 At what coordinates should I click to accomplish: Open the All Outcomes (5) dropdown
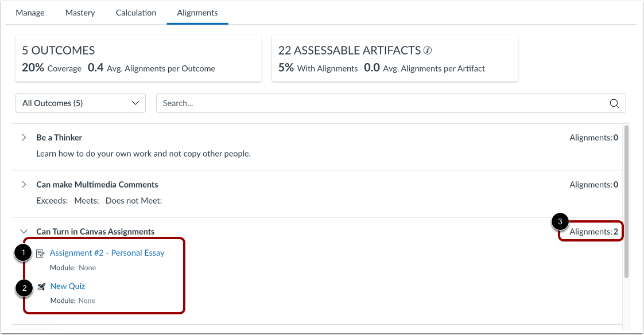point(80,103)
